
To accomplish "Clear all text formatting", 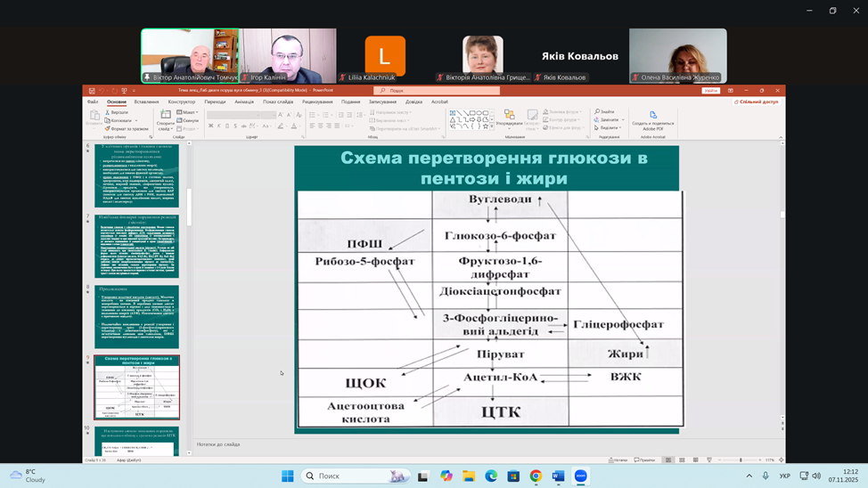I will click(x=299, y=115).
